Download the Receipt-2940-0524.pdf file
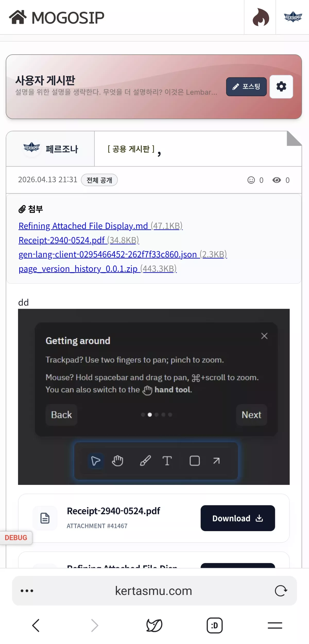Screen dimensions: 309x644 [237, 518]
